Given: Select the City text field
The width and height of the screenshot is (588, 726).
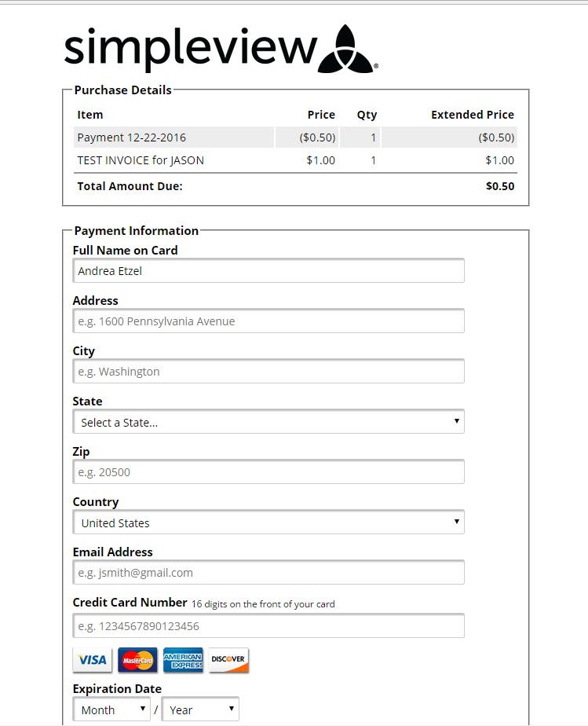Looking at the screenshot, I should 268,372.
